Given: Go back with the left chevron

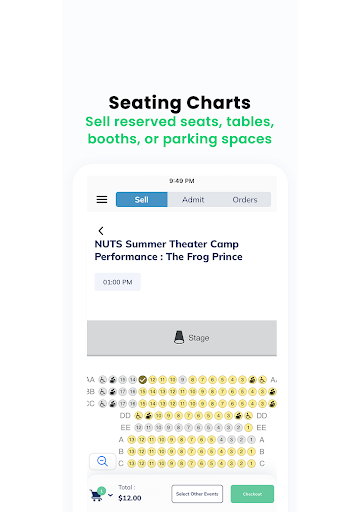Looking at the screenshot, I should point(101,231).
